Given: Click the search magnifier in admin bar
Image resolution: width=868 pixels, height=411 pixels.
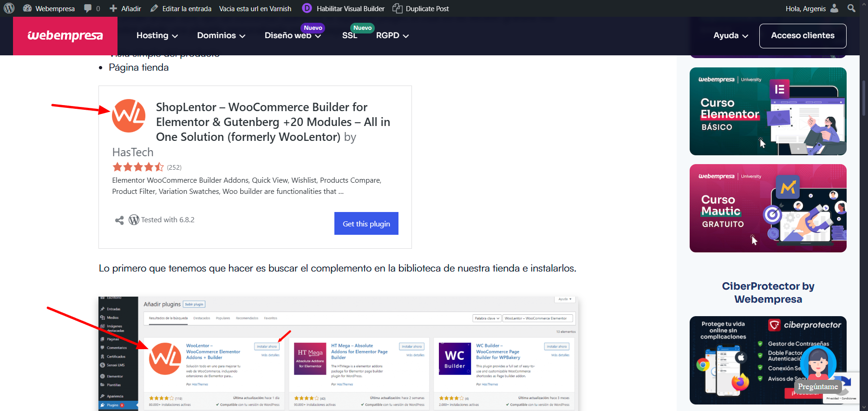Looking at the screenshot, I should tap(851, 8).
